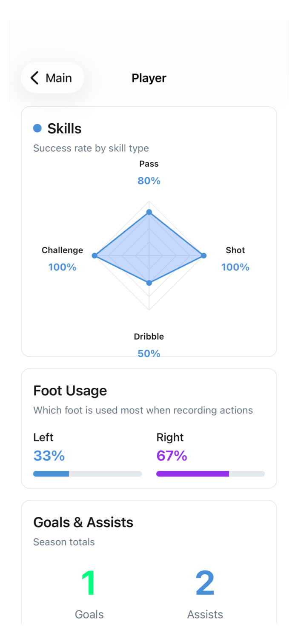298x644 pixels.
Task: Open the Goals & Assists card heading
Action: [x=83, y=522]
